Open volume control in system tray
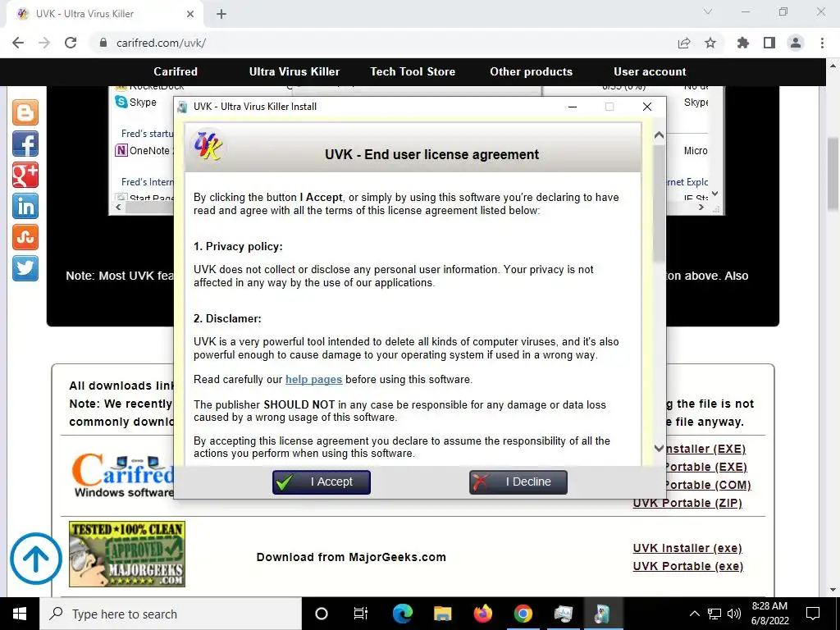Viewport: 840px width, 630px height. 734,614
